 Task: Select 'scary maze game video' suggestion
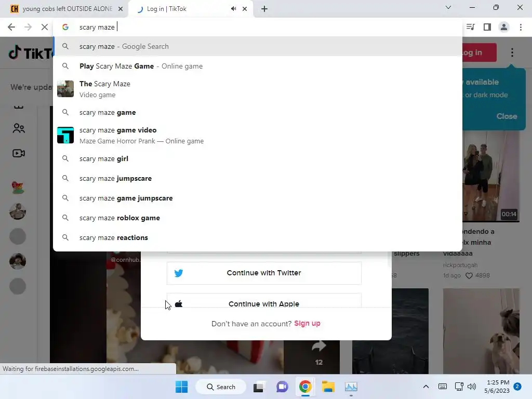(x=258, y=136)
